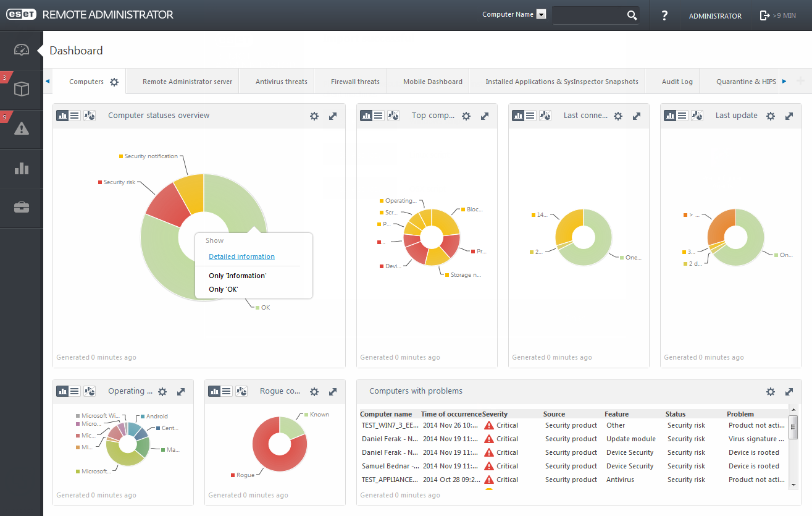Open the Reports bar chart sidebar icon
This screenshot has height=516, width=812.
tap(22, 168)
